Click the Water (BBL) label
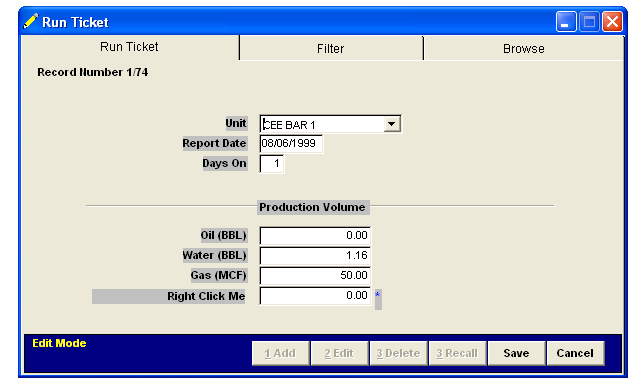 tap(214, 256)
